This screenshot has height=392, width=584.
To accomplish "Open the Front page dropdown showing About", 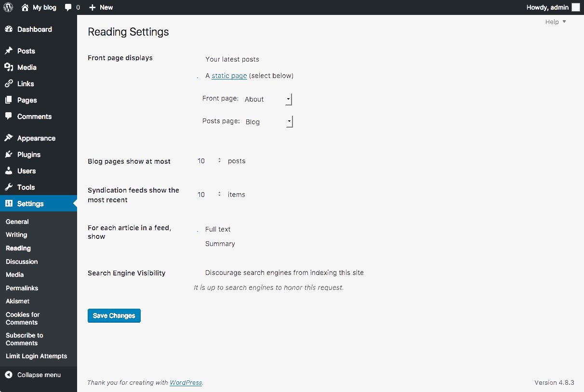I will (267, 99).
